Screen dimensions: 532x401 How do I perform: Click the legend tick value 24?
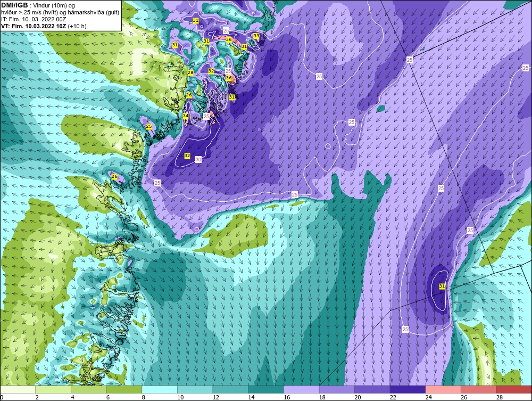pos(429,397)
